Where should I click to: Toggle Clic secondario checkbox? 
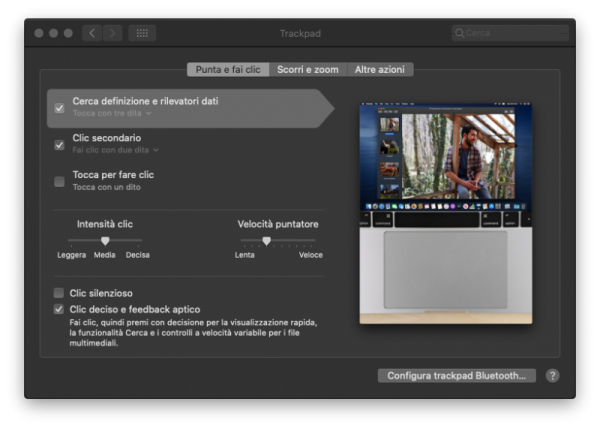click(x=59, y=145)
